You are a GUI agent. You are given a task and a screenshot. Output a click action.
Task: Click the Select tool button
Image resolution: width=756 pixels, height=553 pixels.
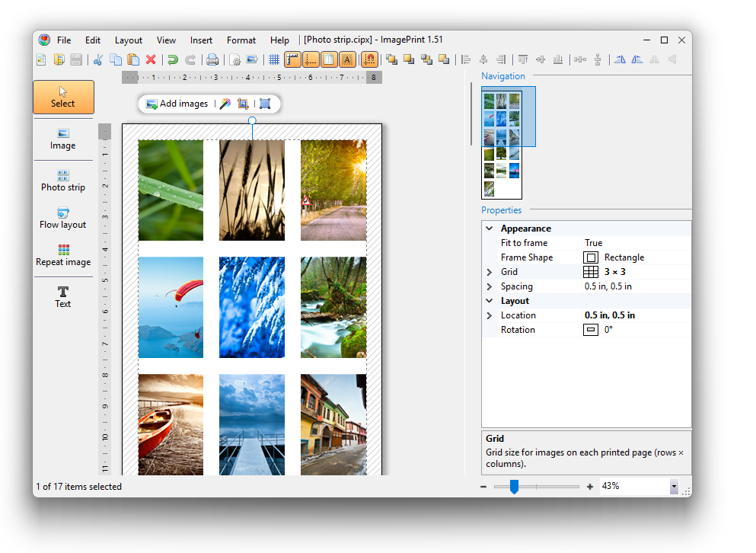coord(63,97)
